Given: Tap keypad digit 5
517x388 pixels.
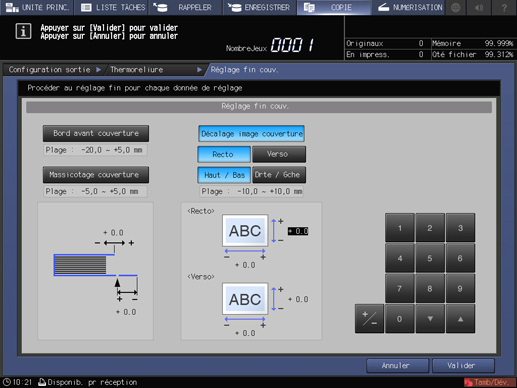Looking at the screenshot, I should (x=430, y=258).
